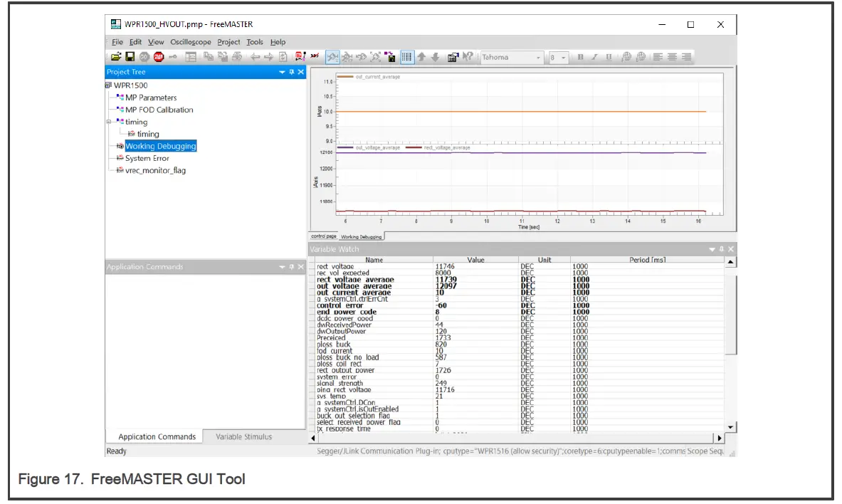The width and height of the screenshot is (842, 504).
Task: Click the Value column header
Action: tap(475, 260)
